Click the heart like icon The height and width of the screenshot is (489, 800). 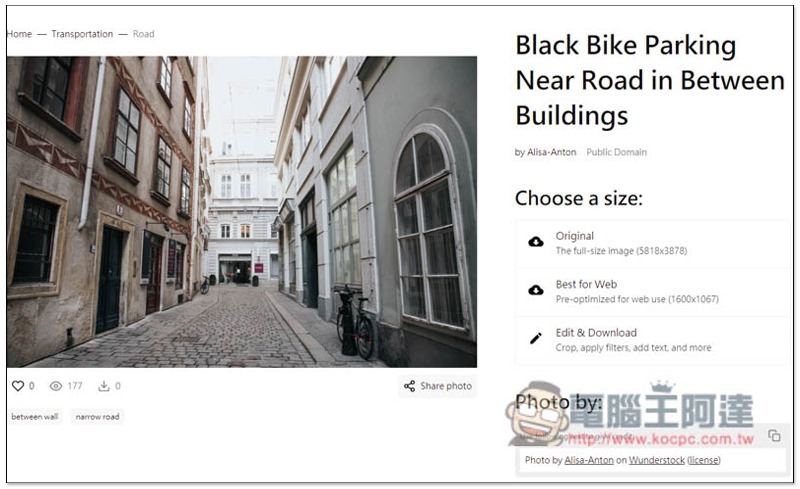18,386
